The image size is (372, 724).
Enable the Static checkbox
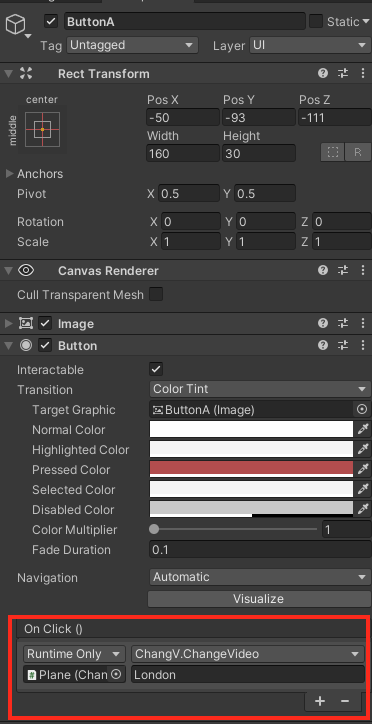pos(316,21)
